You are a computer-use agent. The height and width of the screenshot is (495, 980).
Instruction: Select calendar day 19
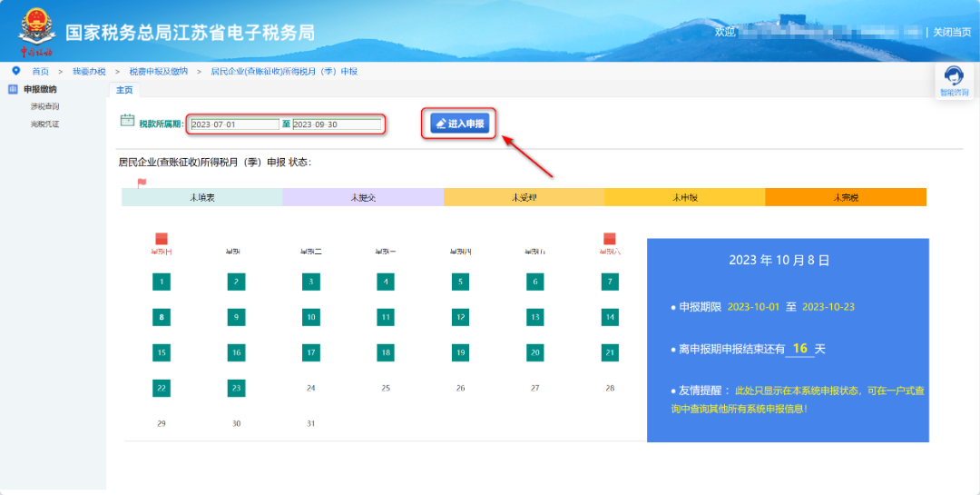click(461, 352)
